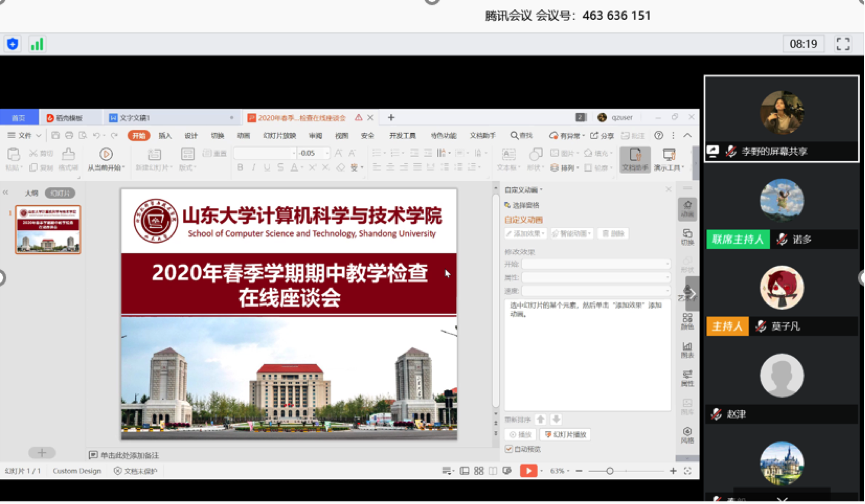Viewport: 865px width, 504px height.
Task: Open the 切换 transition sidebar icon
Action: pos(687,236)
